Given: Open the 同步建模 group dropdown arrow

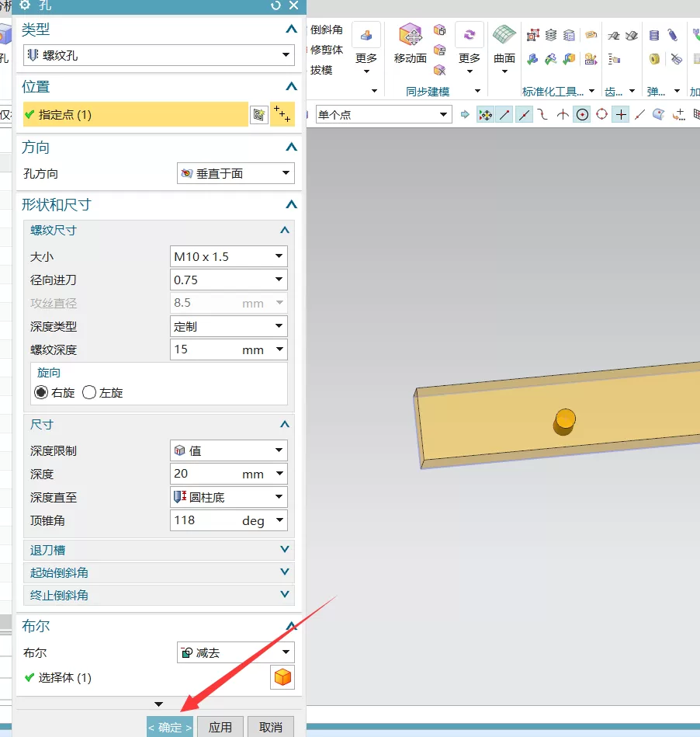Looking at the screenshot, I should pos(477,91).
